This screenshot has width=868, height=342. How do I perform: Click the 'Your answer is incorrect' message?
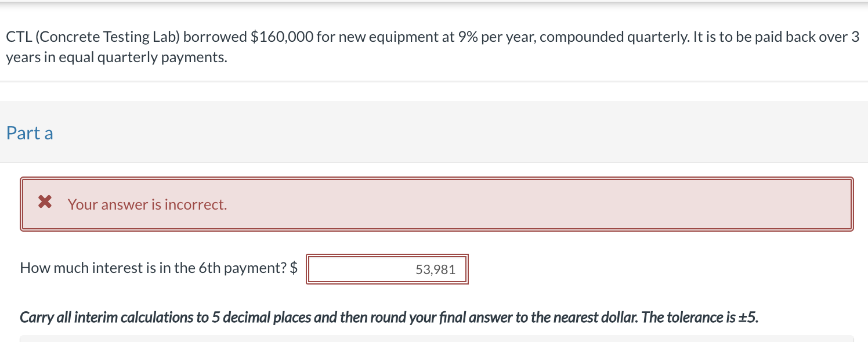[147, 204]
